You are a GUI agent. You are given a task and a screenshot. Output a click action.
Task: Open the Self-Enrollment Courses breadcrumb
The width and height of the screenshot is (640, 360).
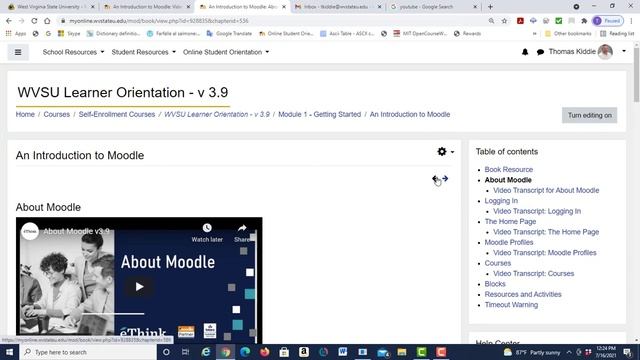coord(117,115)
